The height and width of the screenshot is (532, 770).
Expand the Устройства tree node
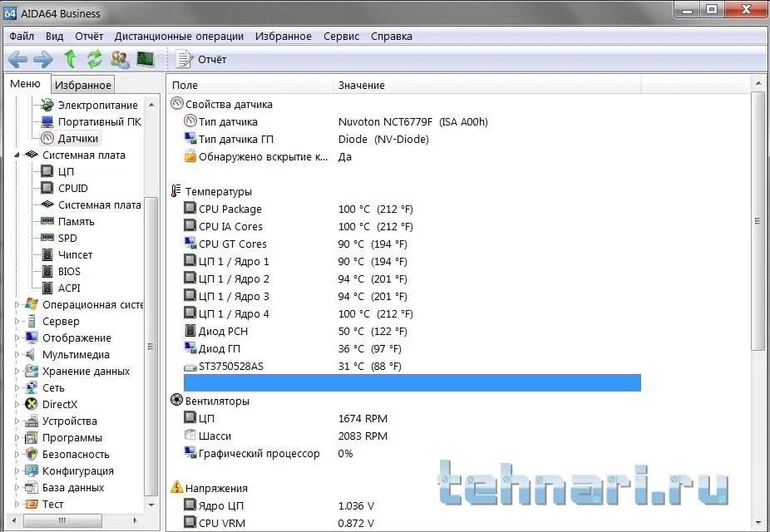coord(17,421)
